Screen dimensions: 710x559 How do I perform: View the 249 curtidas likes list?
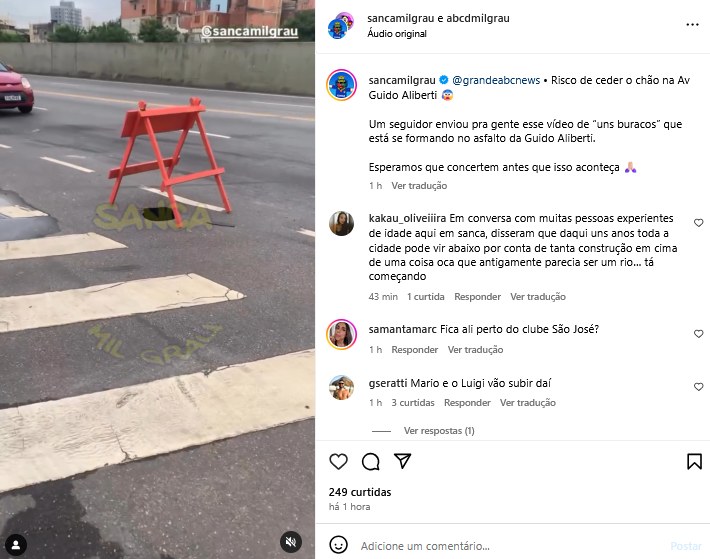(360, 492)
